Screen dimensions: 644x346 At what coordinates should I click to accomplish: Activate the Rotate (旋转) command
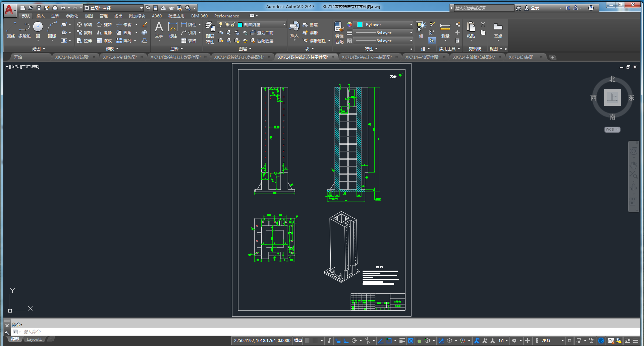[x=104, y=24]
